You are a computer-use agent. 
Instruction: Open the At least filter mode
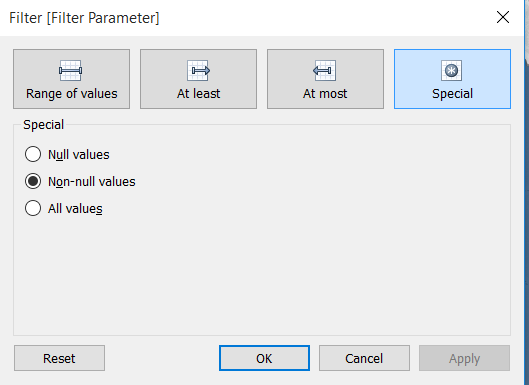click(198, 79)
